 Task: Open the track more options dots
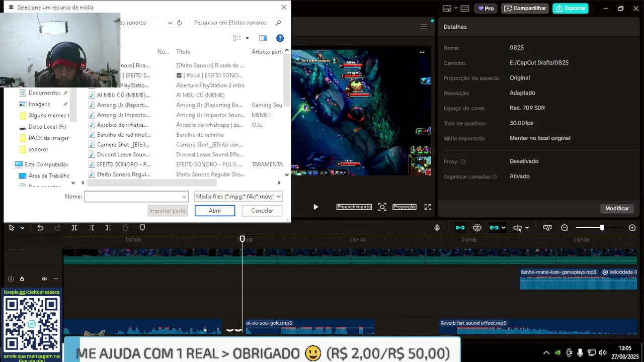click(x=56, y=279)
